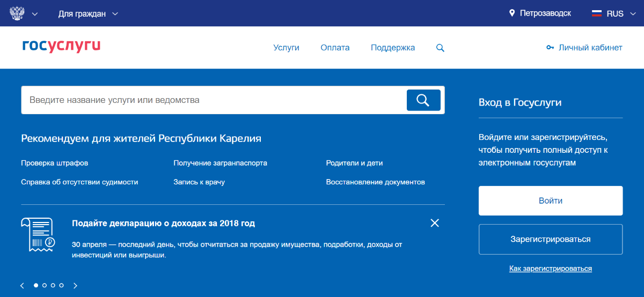Open the Поддержка menu item
The image size is (644, 297).
[393, 48]
